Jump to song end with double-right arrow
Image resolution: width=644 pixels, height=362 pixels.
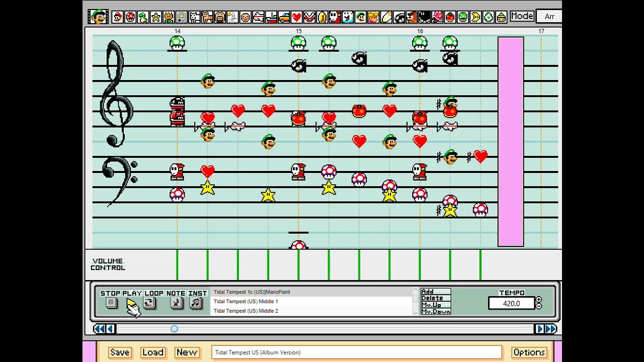tap(551, 329)
